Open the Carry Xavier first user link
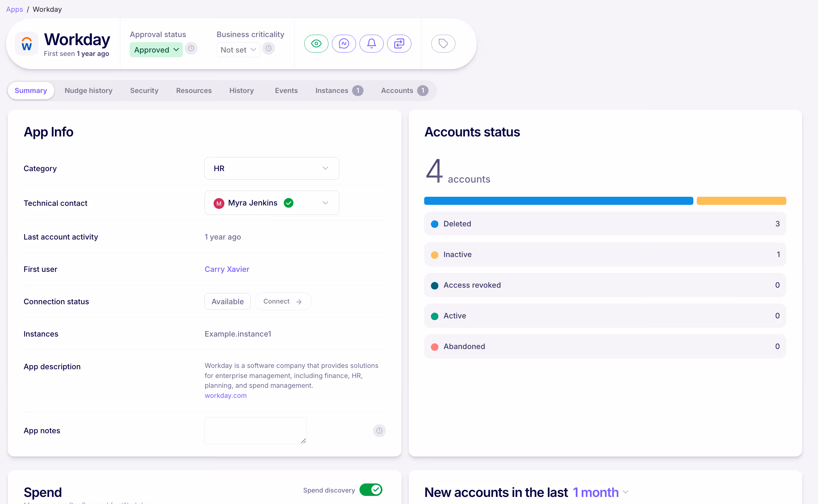This screenshot has height=504, width=818. [227, 269]
